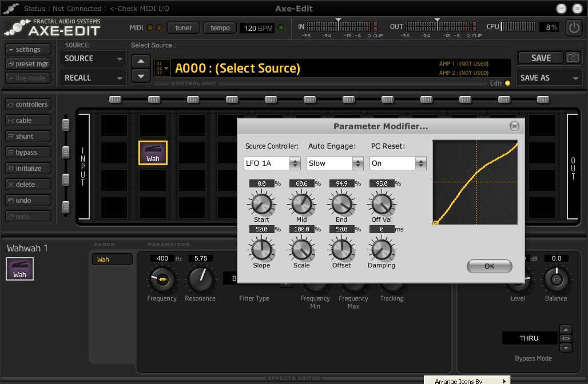588x384 pixels.
Task: Open the settings menu
Action: point(28,50)
